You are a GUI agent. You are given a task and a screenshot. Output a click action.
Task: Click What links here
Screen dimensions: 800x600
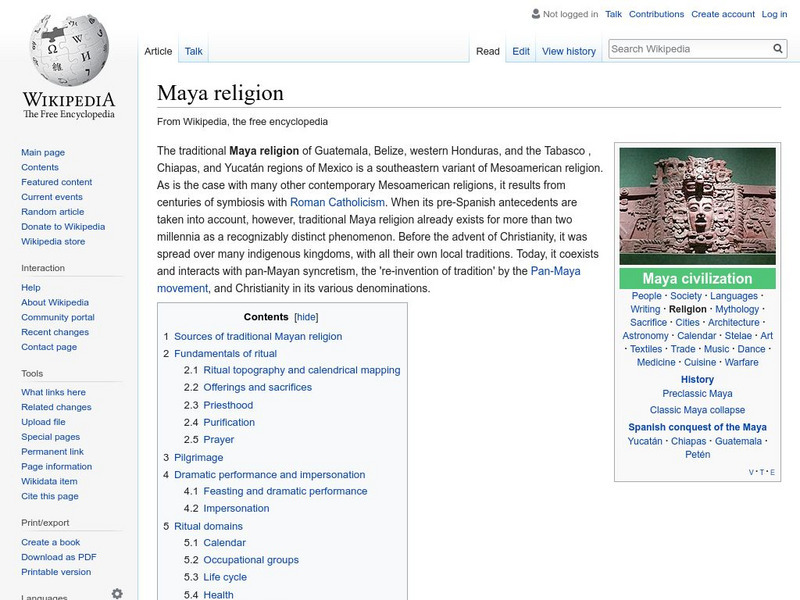pos(53,392)
